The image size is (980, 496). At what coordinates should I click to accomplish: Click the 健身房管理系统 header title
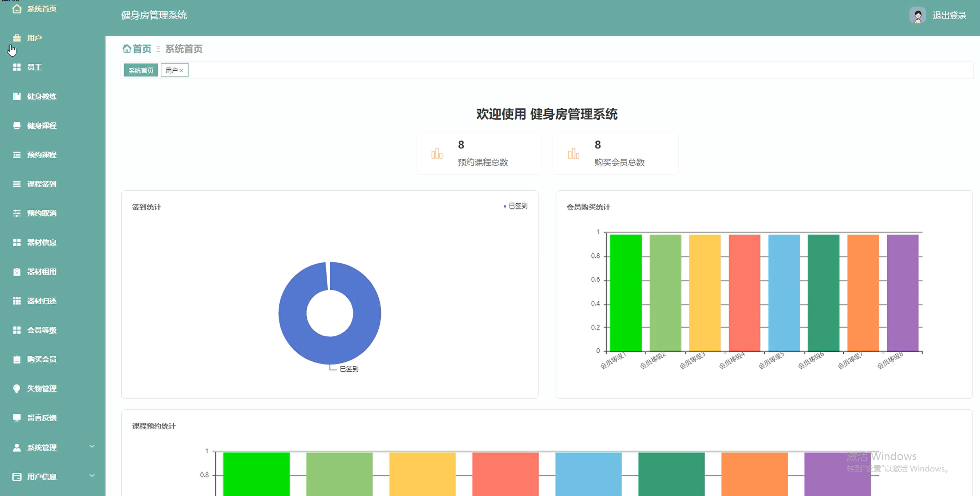point(154,15)
